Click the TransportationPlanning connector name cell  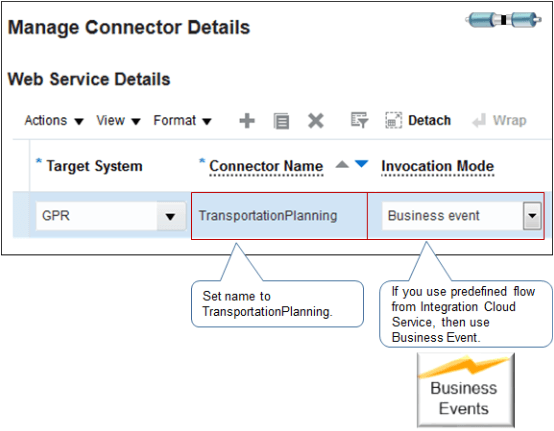pyautogui.click(x=279, y=216)
